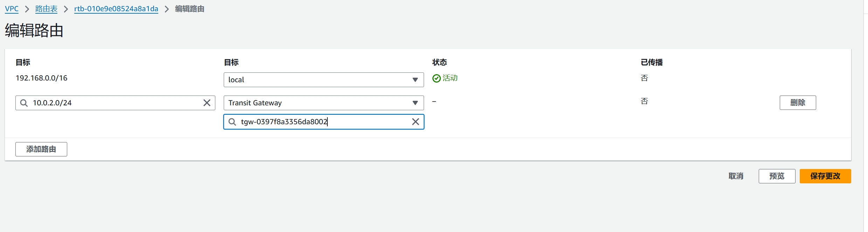The height and width of the screenshot is (232, 868).
Task: Open the 路由表 breadcrumb link
Action: (x=46, y=9)
